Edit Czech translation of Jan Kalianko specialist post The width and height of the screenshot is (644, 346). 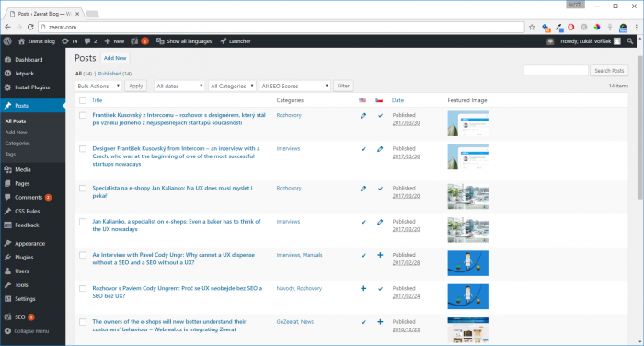pyautogui.click(x=380, y=222)
